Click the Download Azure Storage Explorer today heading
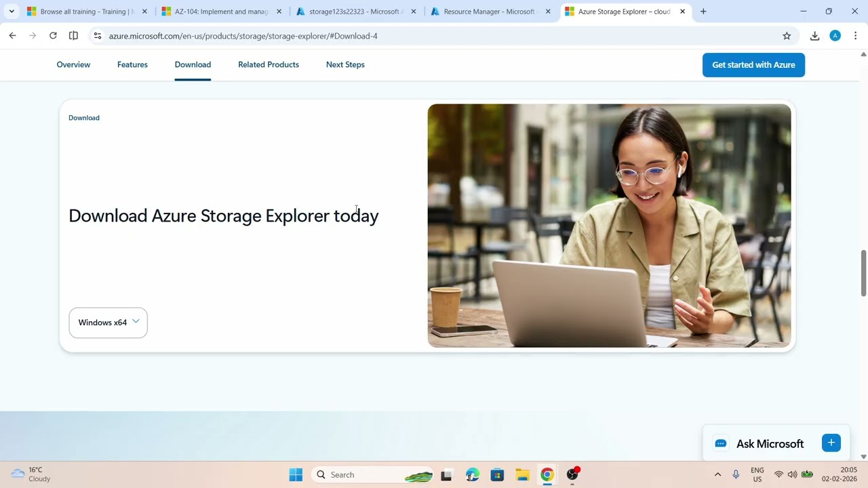This screenshot has height=488, width=868. 224,216
